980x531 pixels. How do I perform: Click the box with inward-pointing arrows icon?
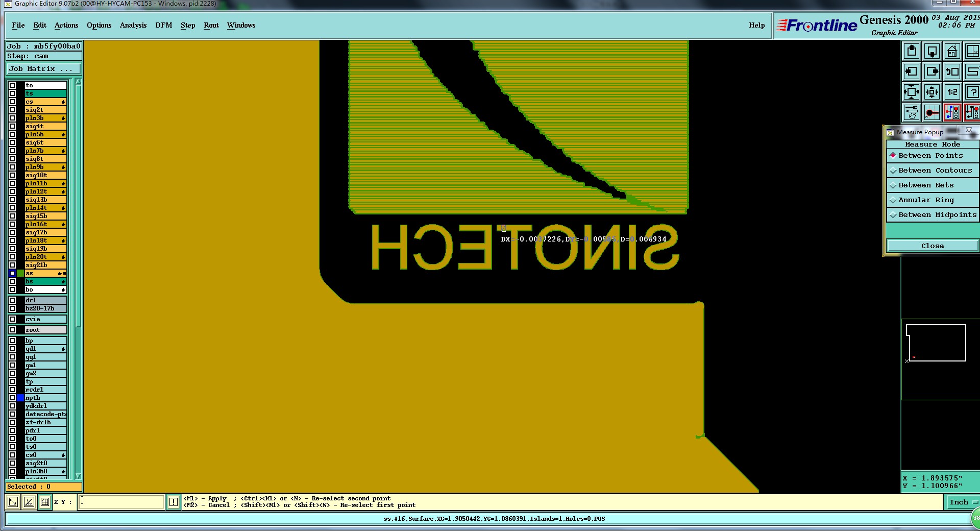click(912, 92)
